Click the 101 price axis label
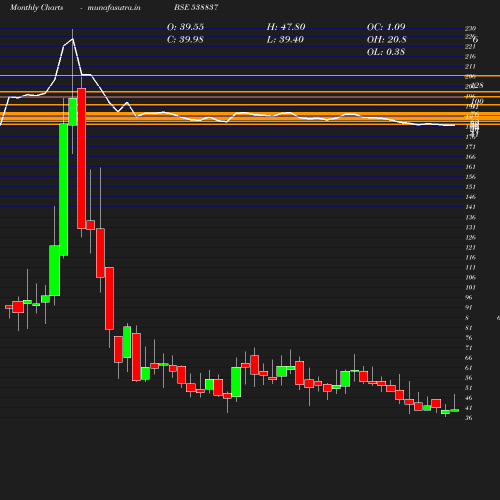Viewport: 500px width, 500px height. point(470,288)
